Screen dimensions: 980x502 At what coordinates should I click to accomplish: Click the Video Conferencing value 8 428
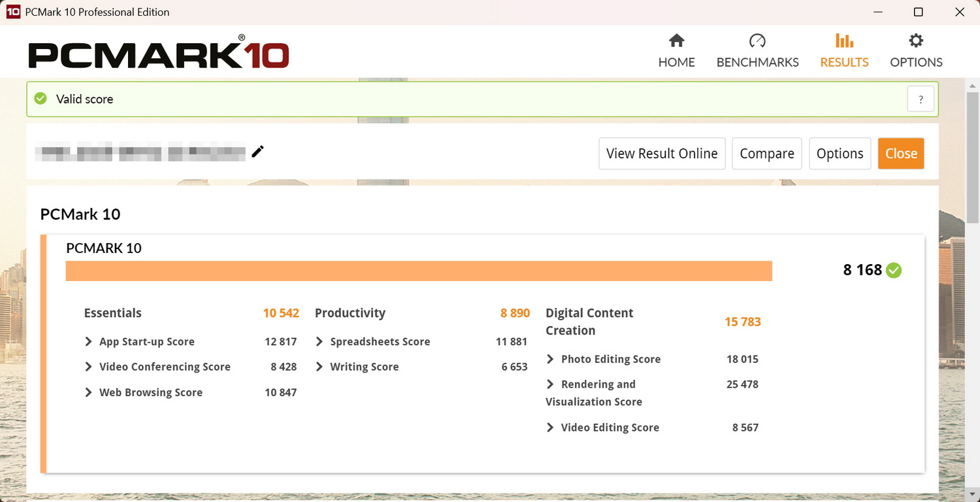284,367
